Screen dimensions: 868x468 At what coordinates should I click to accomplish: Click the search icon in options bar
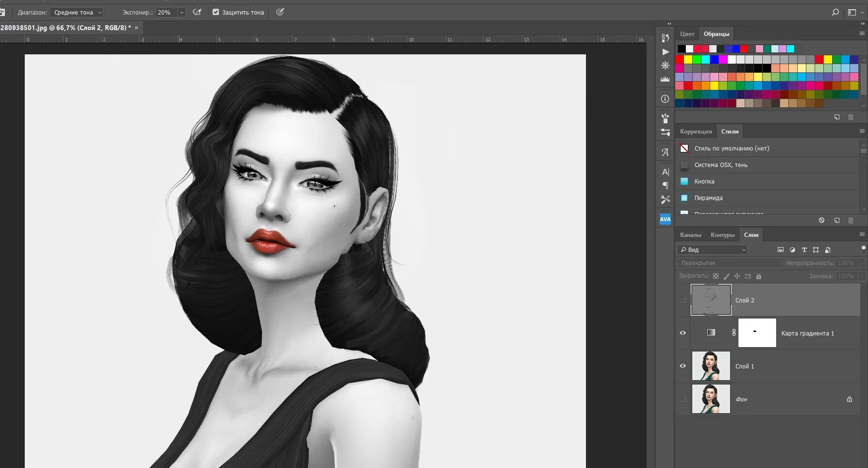[835, 12]
